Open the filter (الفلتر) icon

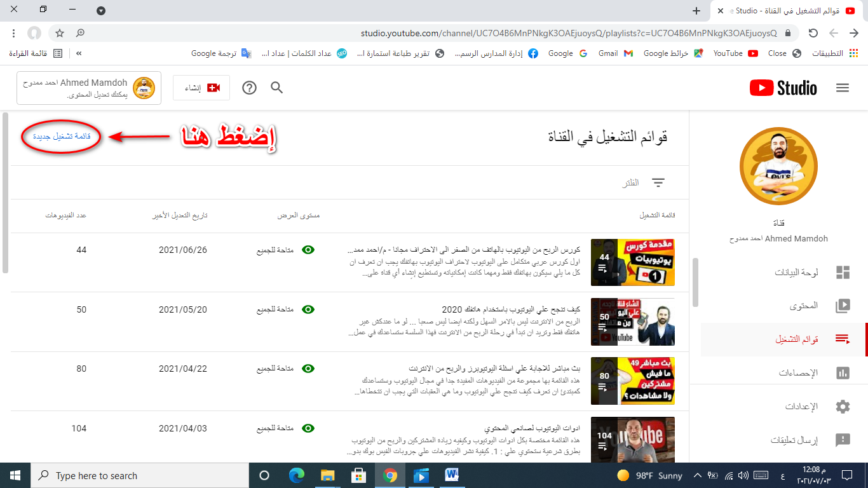pos(658,183)
